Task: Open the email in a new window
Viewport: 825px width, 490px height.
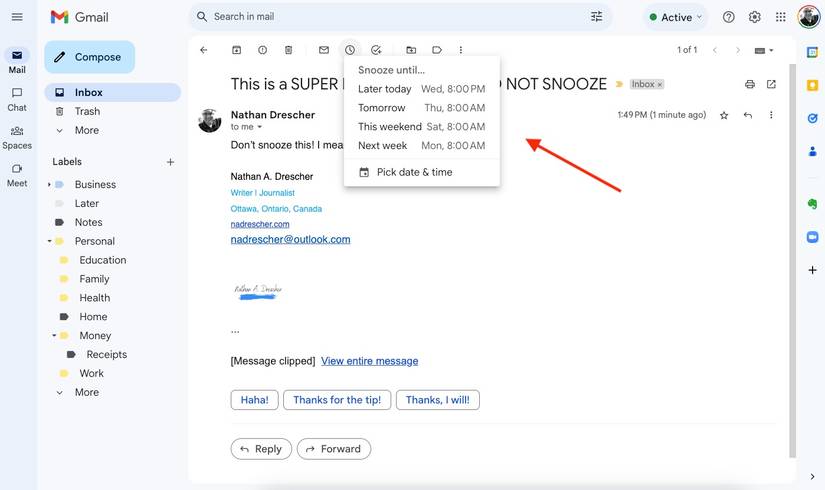Action: coord(771,85)
